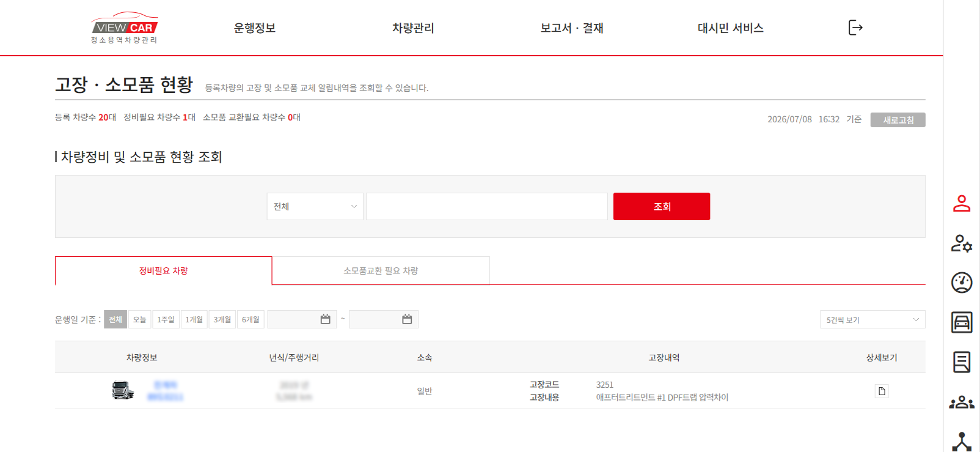Select the 1개월 period filter
980x452 pixels.
pos(194,319)
